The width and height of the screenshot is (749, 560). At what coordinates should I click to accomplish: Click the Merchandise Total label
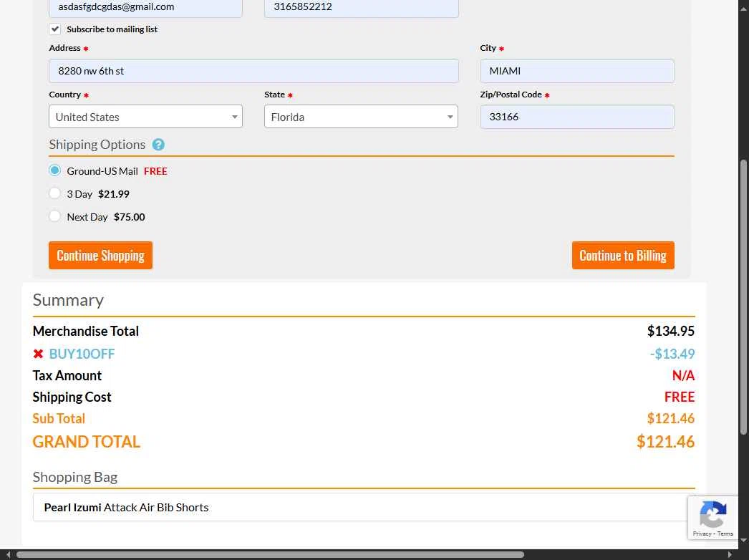pos(86,331)
